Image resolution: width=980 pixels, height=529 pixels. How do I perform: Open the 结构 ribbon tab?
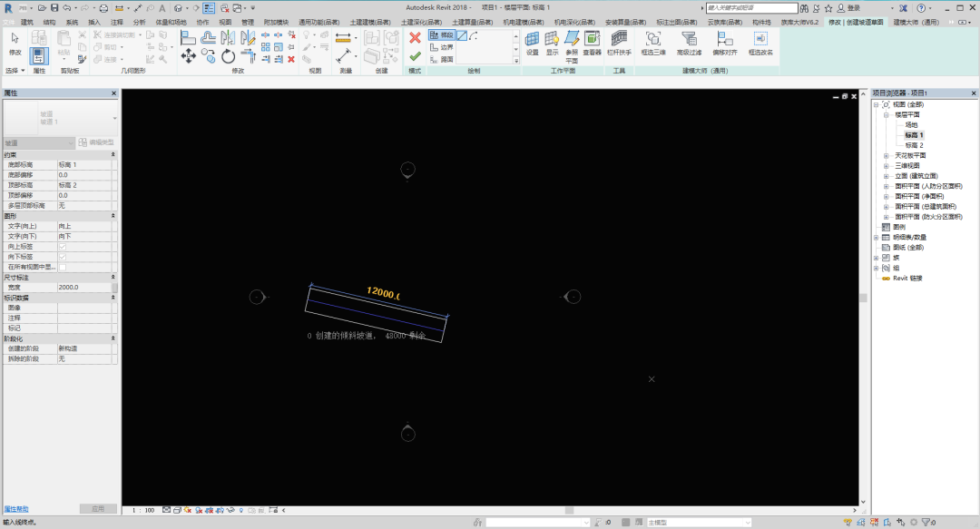[49, 22]
